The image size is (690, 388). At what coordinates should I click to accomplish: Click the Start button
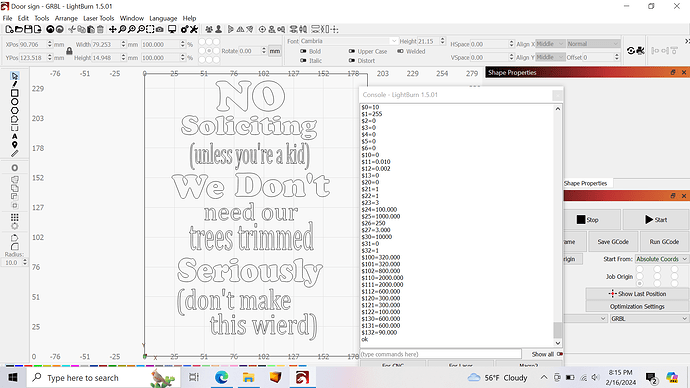coord(656,220)
